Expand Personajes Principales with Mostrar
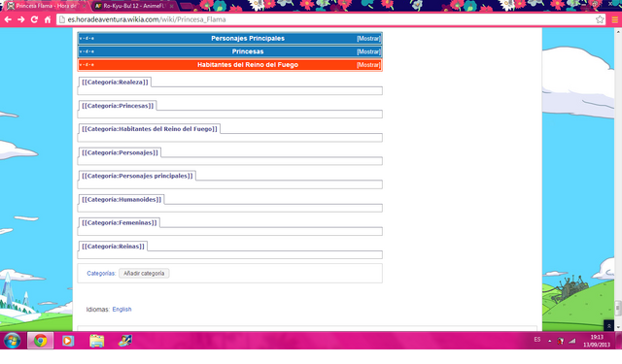 click(x=368, y=39)
